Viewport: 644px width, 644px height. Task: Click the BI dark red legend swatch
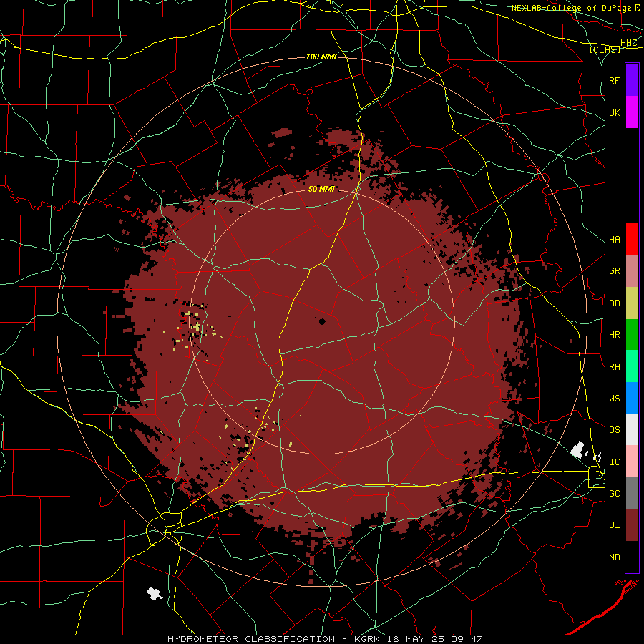[x=632, y=525]
